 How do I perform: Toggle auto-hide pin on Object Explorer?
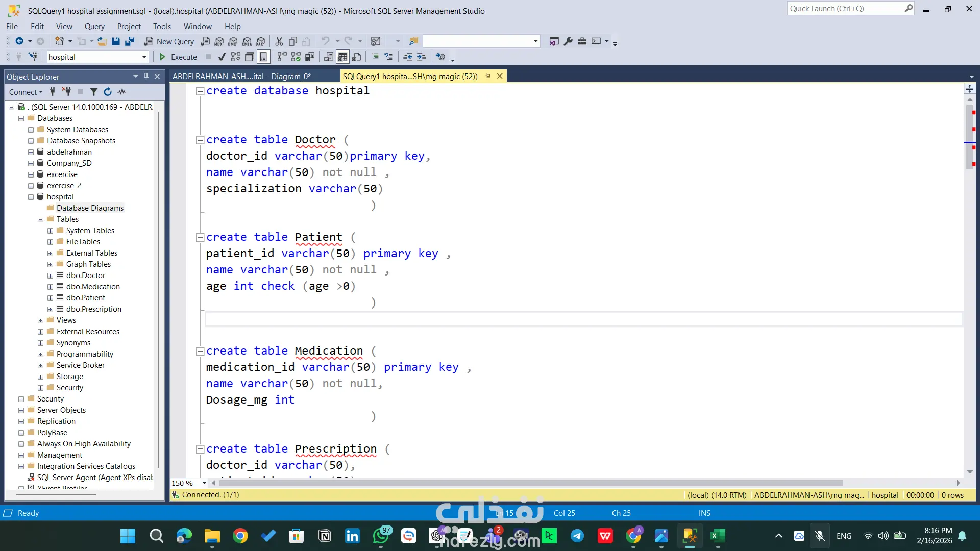pos(146,77)
